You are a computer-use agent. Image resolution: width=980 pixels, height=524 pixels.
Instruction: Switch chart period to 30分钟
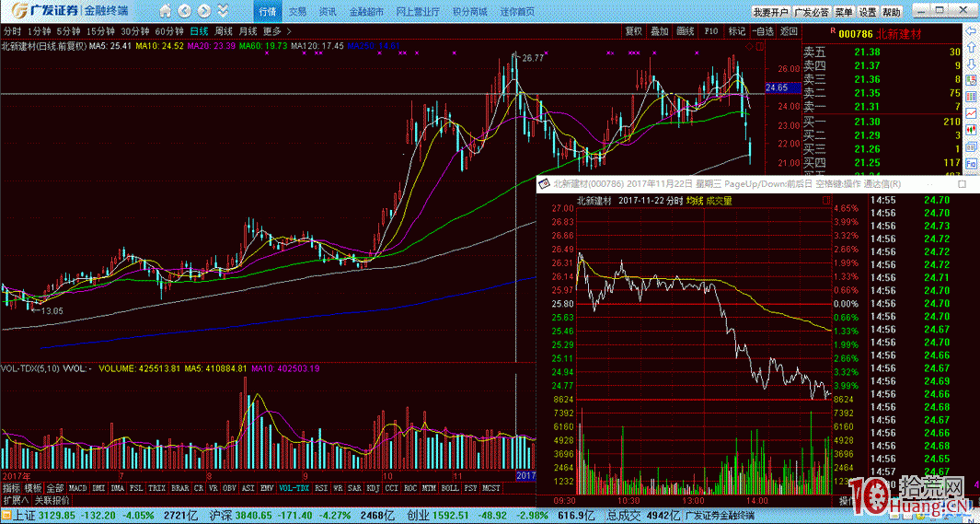135,31
